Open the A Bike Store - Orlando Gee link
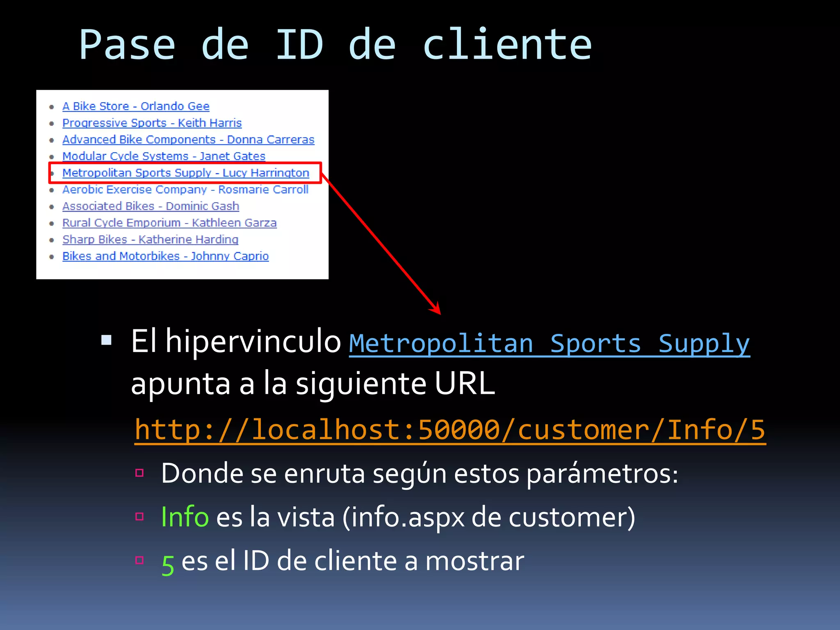The width and height of the screenshot is (840, 630). [x=136, y=106]
